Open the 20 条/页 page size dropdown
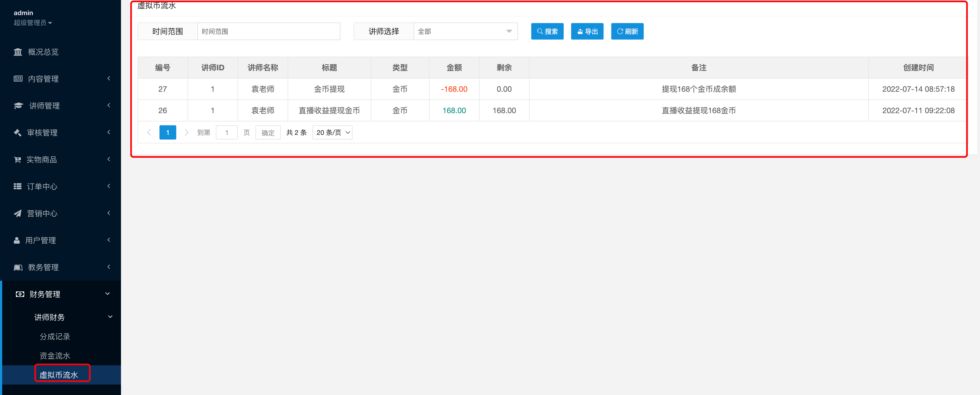Screen dimensions: 980x395 [x=332, y=132]
